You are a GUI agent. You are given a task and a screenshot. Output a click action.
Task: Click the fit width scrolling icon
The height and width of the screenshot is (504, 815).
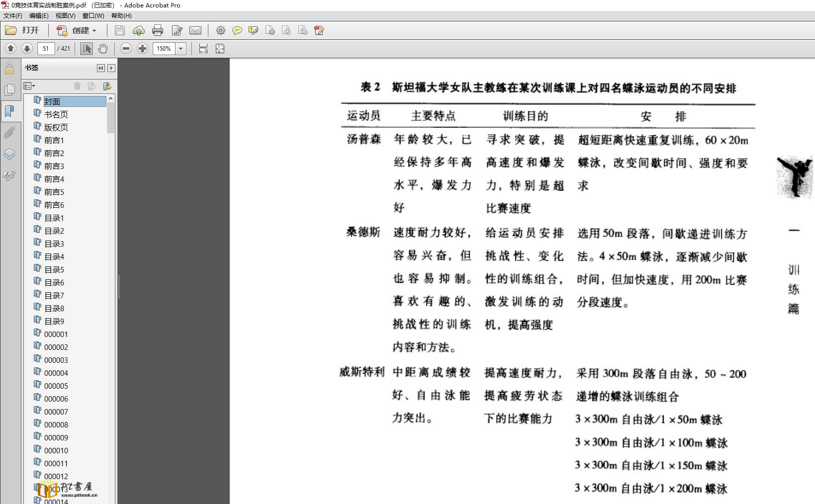[203, 48]
